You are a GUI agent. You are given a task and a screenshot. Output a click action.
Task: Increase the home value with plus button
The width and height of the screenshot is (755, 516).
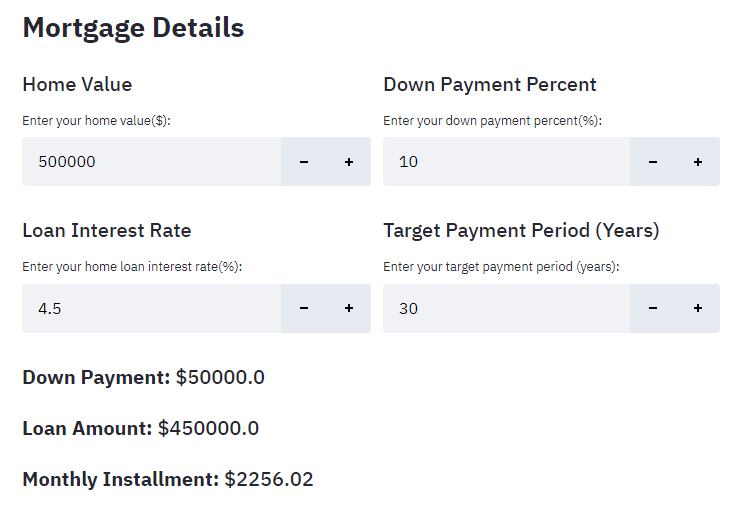click(x=349, y=162)
